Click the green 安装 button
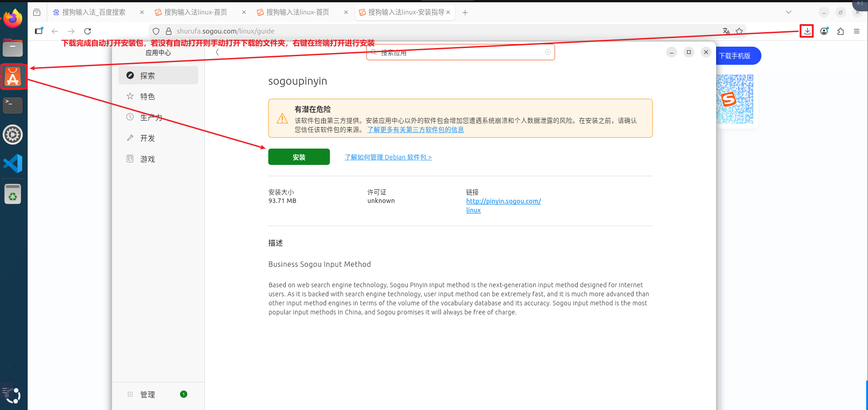The height and width of the screenshot is (410, 868). 299,157
